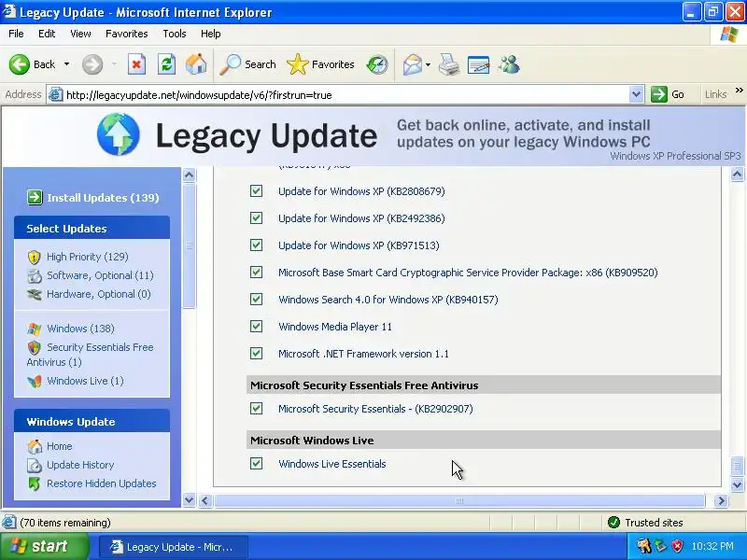Viewport: 747px width, 560px height.
Task: Open Restore Hidden Updates link
Action: click(102, 483)
